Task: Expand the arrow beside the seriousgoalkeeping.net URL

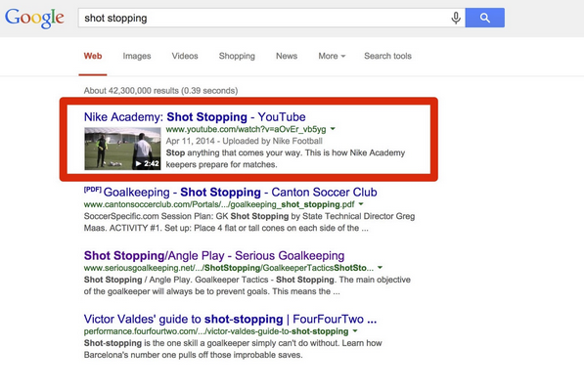Action: (x=380, y=268)
